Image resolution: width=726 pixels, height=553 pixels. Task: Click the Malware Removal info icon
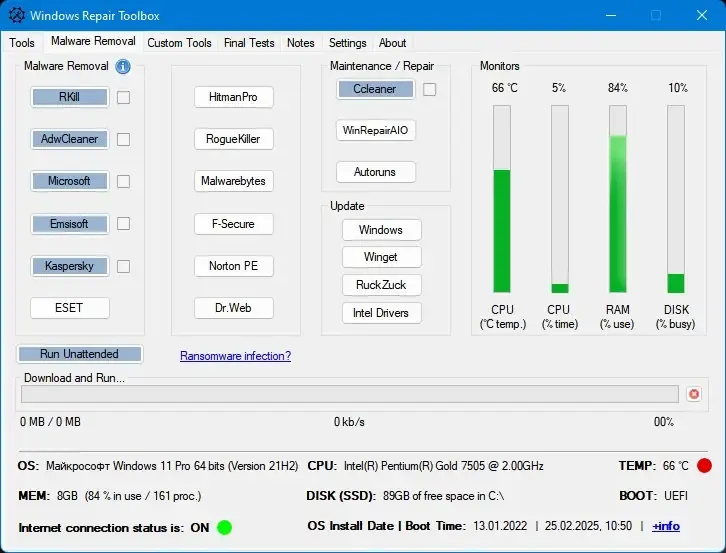coord(123,67)
